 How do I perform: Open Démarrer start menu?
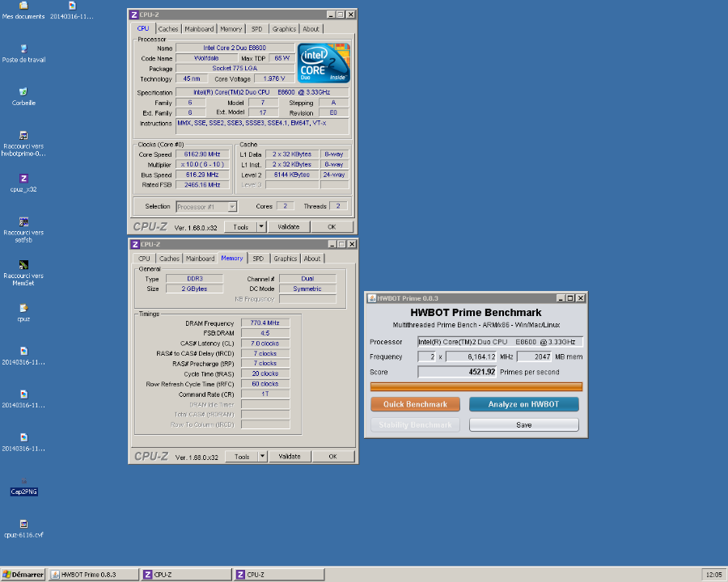click(x=23, y=575)
